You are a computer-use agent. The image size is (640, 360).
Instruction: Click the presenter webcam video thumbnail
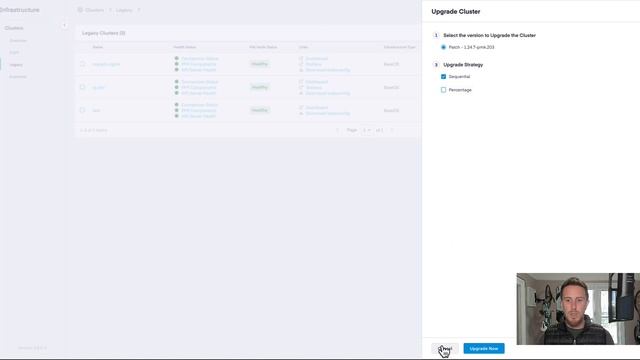pos(578,309)
